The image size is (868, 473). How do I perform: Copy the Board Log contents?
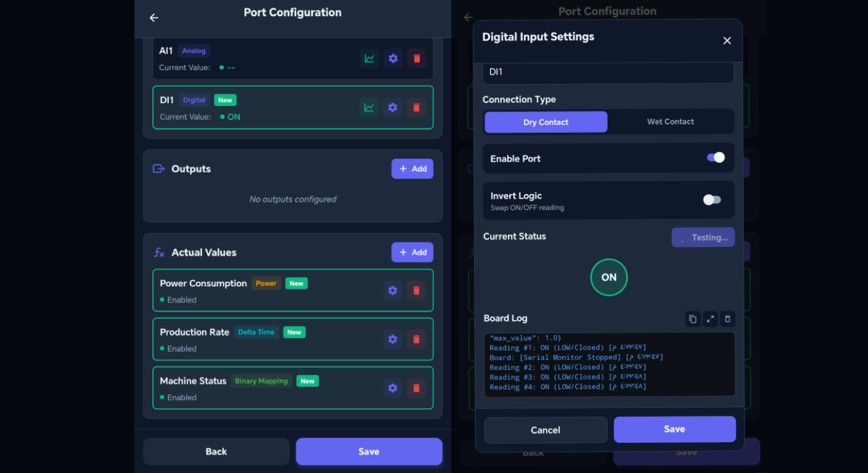[693, 319]
